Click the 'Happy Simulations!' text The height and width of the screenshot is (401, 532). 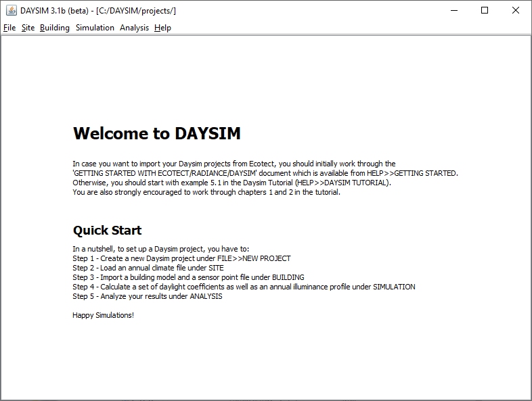click(x=103, y=315)
